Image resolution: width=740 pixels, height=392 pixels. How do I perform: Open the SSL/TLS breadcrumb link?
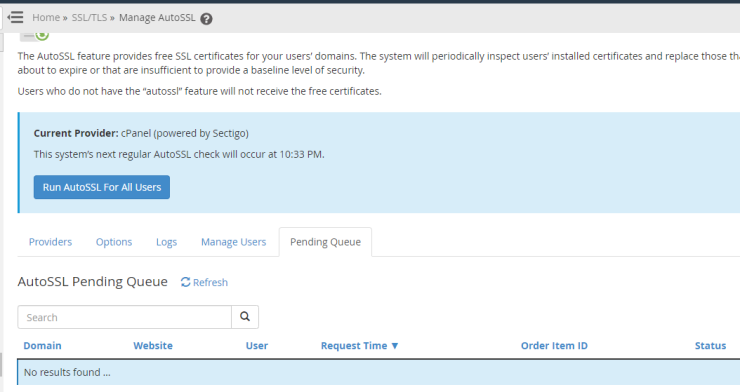pyautogui.click(x=89, y=17)
